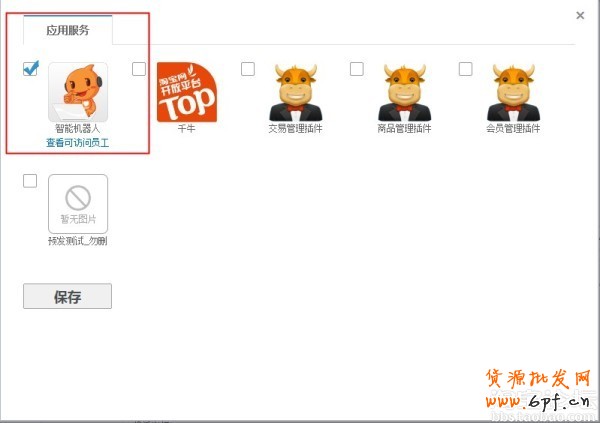Click the 保存 button

pyautogui.click(x=67, y=296)
